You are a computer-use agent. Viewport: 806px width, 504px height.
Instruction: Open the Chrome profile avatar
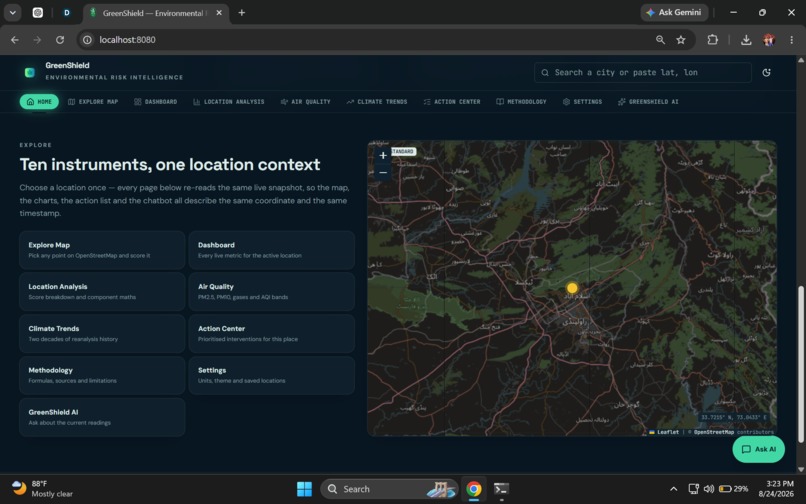coord(769,40)
